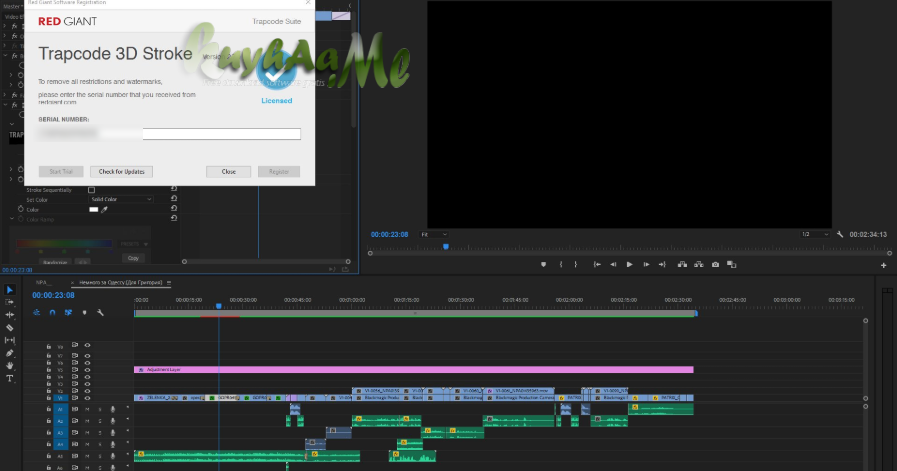This screenshot has height=471, width=897.
Task: Add Marker in Program Monitor
Action: (543, 264)
